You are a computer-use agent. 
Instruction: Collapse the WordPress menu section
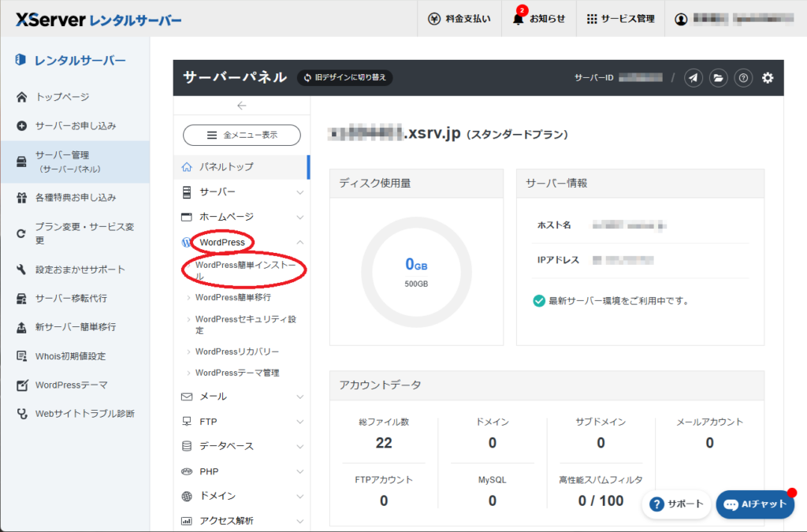click(223, 242)
